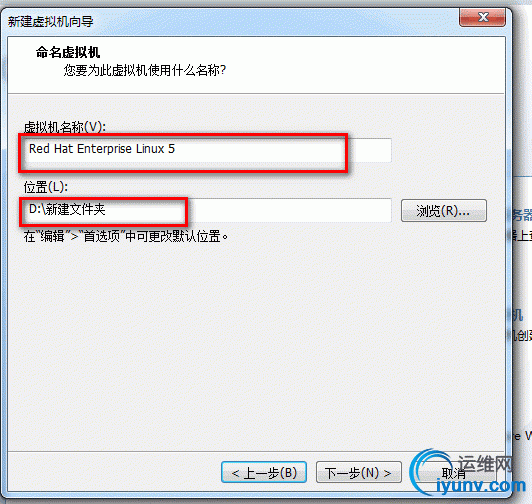Viewport: 532px width, 504px height.
Task: Click the 位置 path input field
Action: [x=208, y=210]
